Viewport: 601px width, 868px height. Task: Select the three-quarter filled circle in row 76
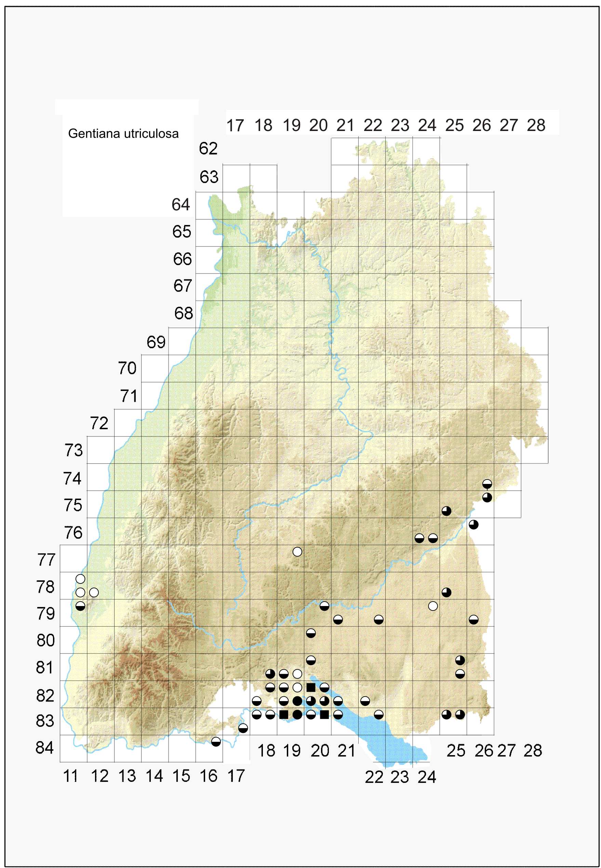[x=473, y=524]
